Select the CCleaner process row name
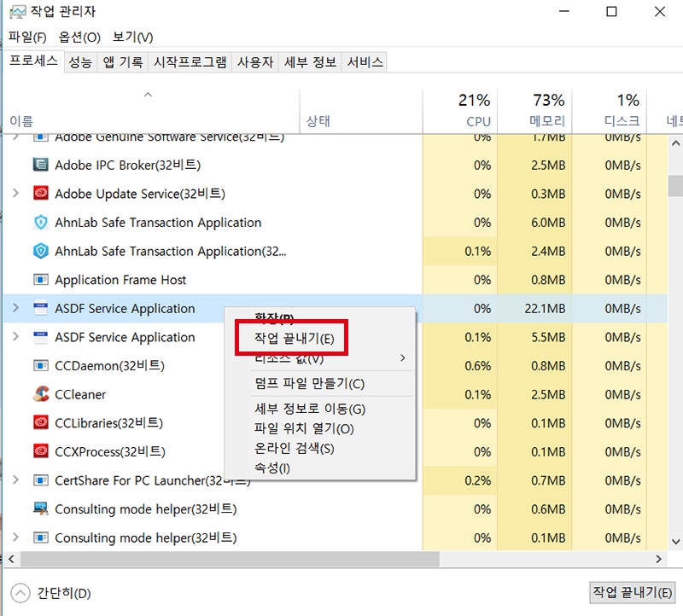This screenshot has height=616, width=683. click(80, 394)
